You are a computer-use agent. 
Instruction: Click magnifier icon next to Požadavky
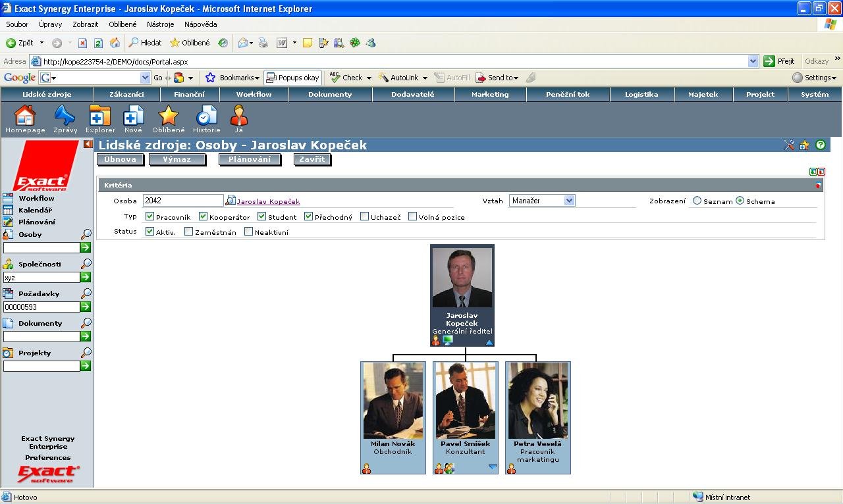tap(86, 293)
